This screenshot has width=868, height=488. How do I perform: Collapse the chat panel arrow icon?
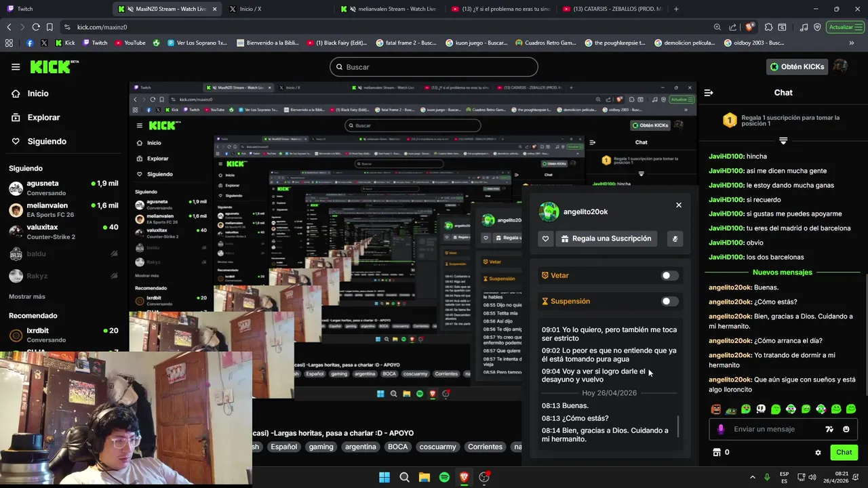coord(709,93)
